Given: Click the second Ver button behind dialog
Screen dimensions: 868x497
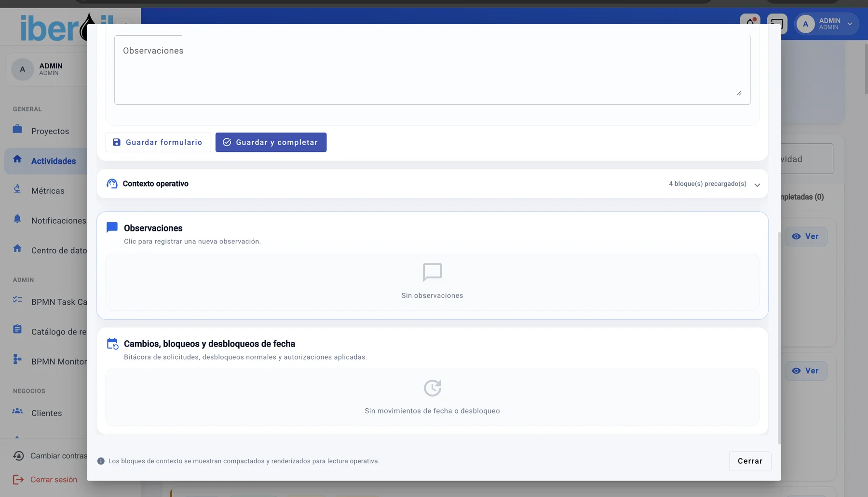Looking at the screenshot, I should click(806, 371).
